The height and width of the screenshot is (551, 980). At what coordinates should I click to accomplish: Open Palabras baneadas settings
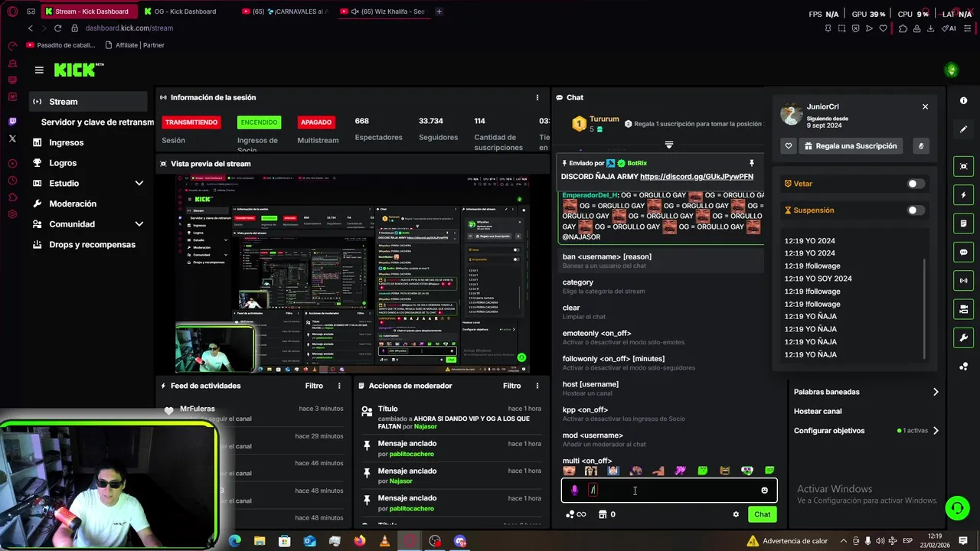[x=865, y=392]
